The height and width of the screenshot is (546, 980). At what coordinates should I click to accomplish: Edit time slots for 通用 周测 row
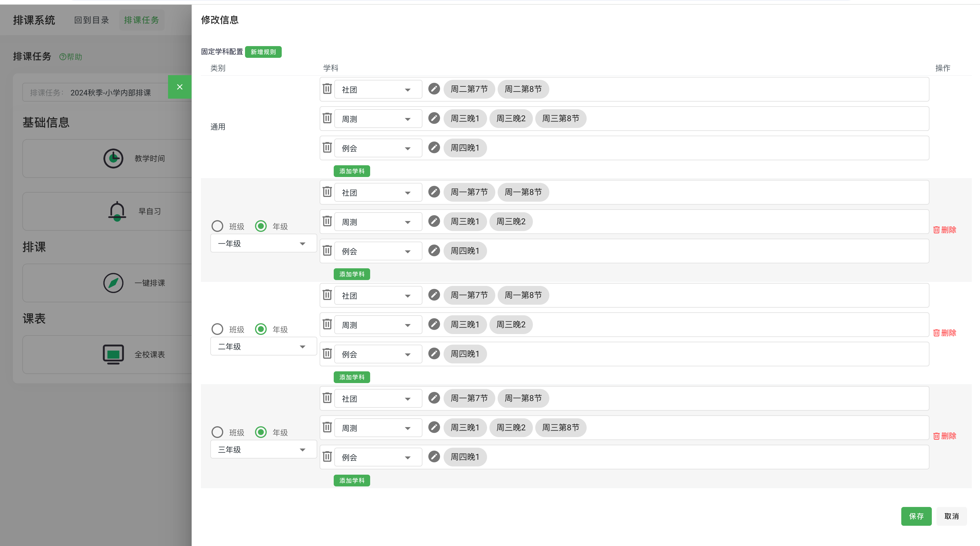[434, 118]
